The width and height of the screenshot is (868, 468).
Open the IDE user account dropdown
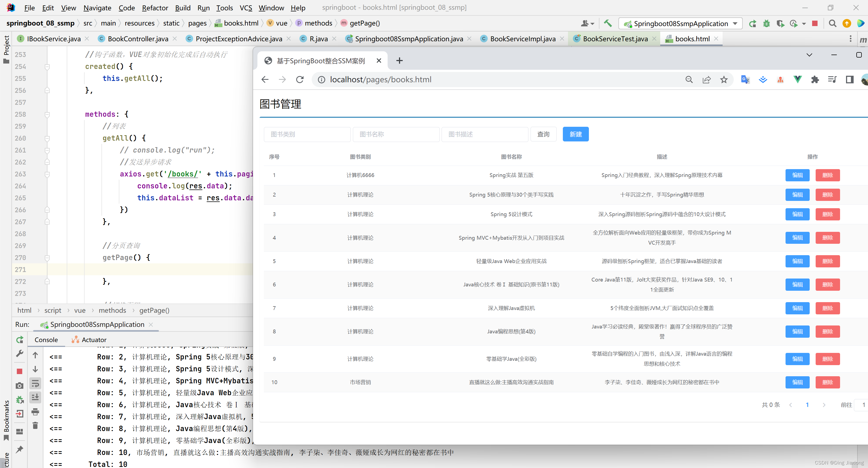pos(587,23)
